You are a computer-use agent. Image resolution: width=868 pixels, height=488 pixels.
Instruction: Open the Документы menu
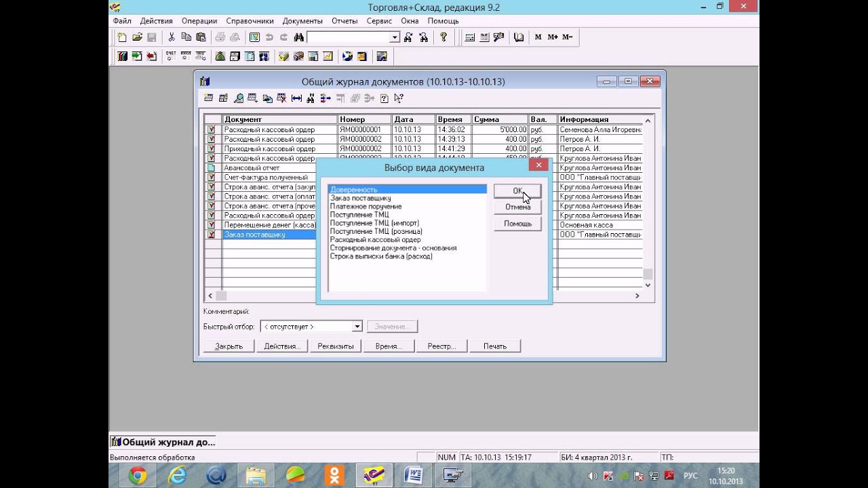point(302,21)
